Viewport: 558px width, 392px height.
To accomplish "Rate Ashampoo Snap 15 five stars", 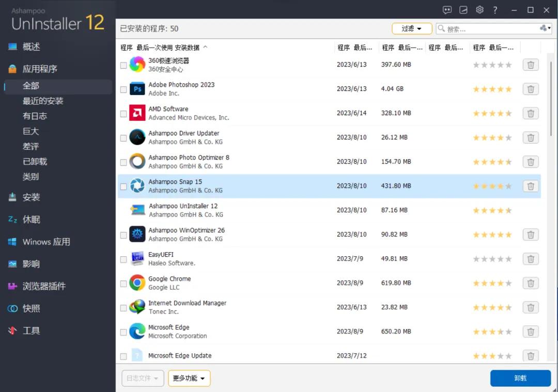I will (508, 186).
